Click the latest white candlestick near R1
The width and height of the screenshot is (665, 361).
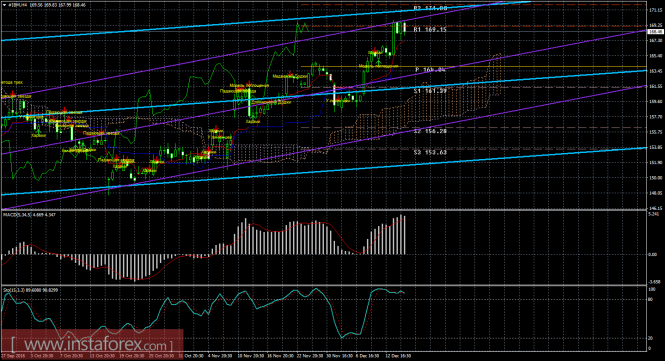[404, 28]
